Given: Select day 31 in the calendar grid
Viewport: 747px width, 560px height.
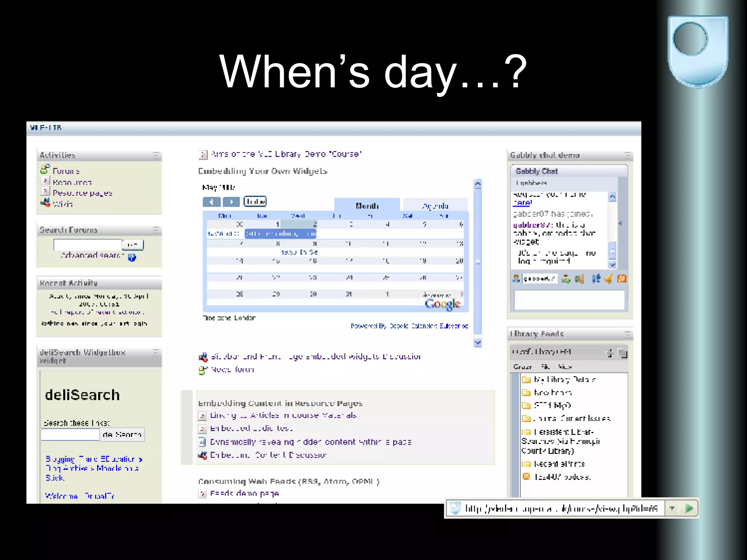Looking at the screenshot, I should pyautogui.click(x=349, y=294).
